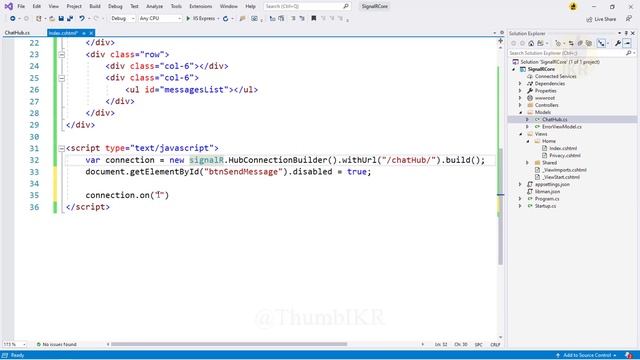Click the CRLF line ending indicator
The height and width of the screenshot is (360, 640).
pyautogui.click(x=495, y=345)
